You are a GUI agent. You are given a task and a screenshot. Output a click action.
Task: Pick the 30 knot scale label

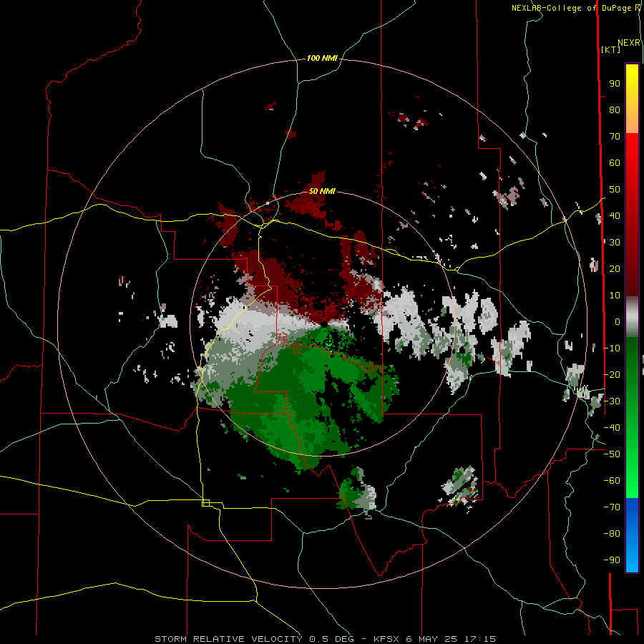pos(615,243)
